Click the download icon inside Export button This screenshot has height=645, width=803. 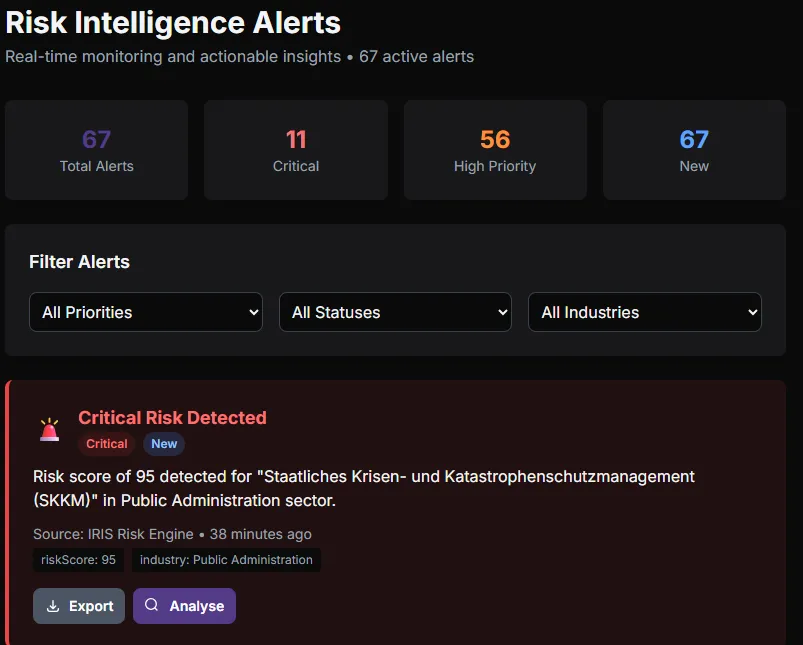click(x=53, y=606)
